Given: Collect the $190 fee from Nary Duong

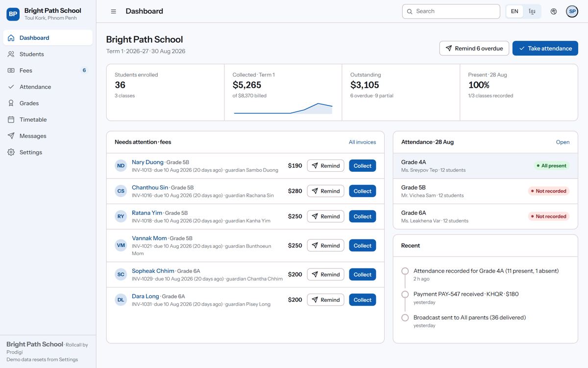Looking at the screenshot, I should tap(363, 166).
